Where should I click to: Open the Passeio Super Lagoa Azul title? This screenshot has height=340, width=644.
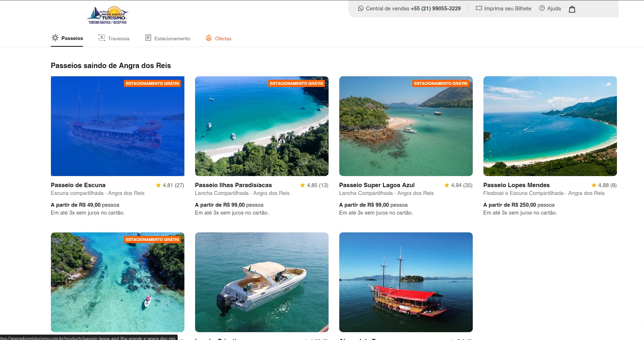coord(377,185)
